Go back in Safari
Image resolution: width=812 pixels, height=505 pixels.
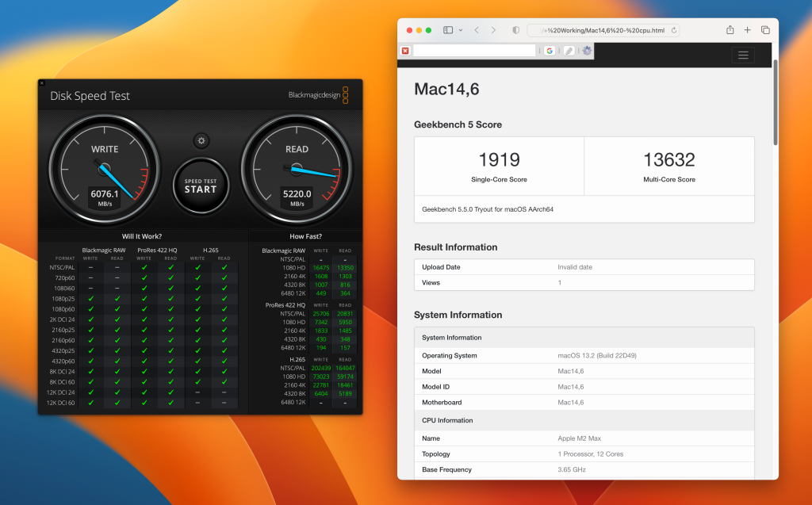(477, 30)
